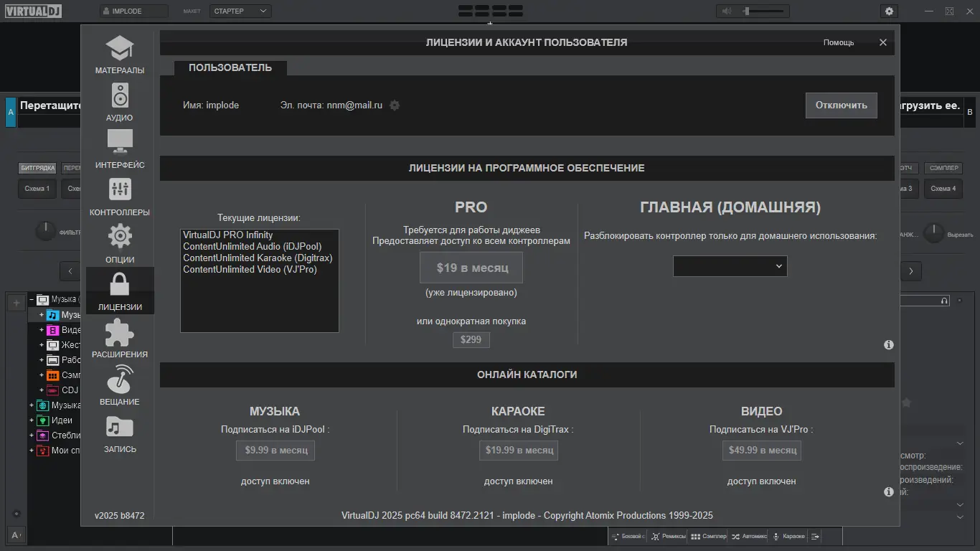Click the $49.99 в месяц VJ'Pro button
Viewport: 980px width, 551px height.
pyautogui.click(x=762, y=450)
